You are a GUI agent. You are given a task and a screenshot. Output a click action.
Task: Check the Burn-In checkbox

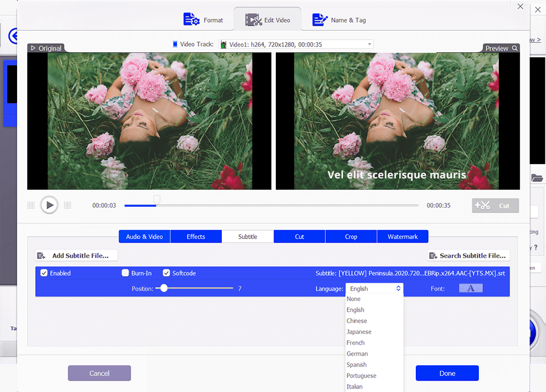(x=125, y=273)
